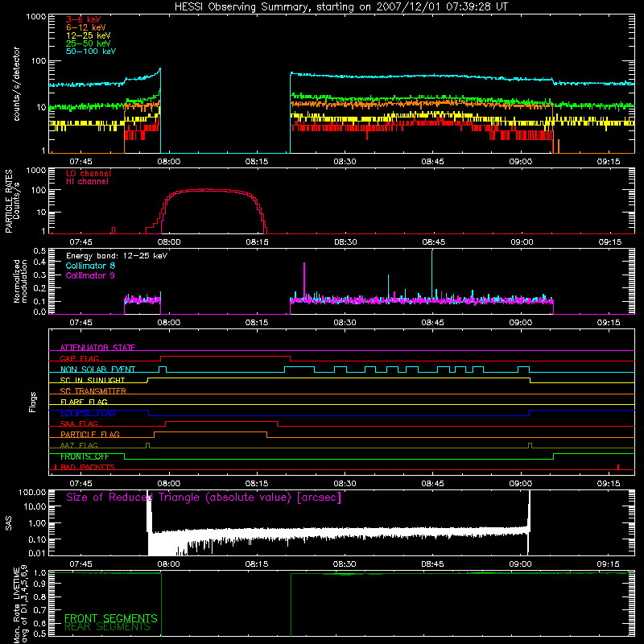The image size is (644, 644).
Task: Select the 3-6 keV legend label
Action: coord(84,19)
